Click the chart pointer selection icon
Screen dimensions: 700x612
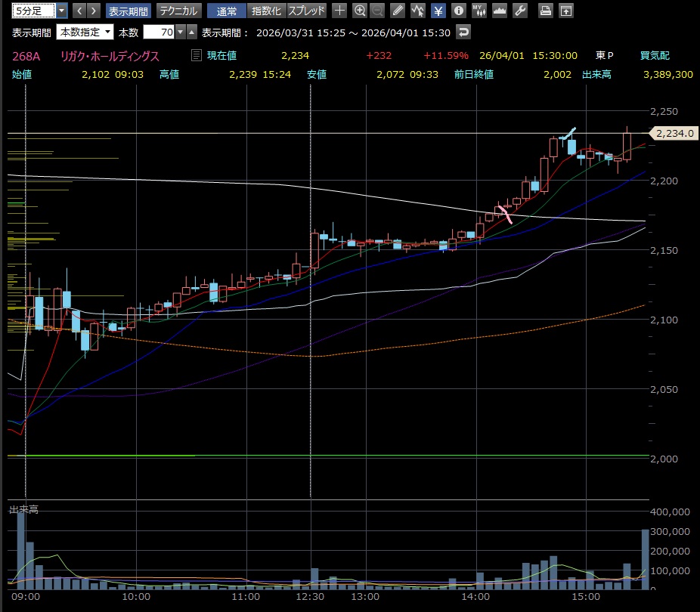pyautogui.click(x=418, y=11)
